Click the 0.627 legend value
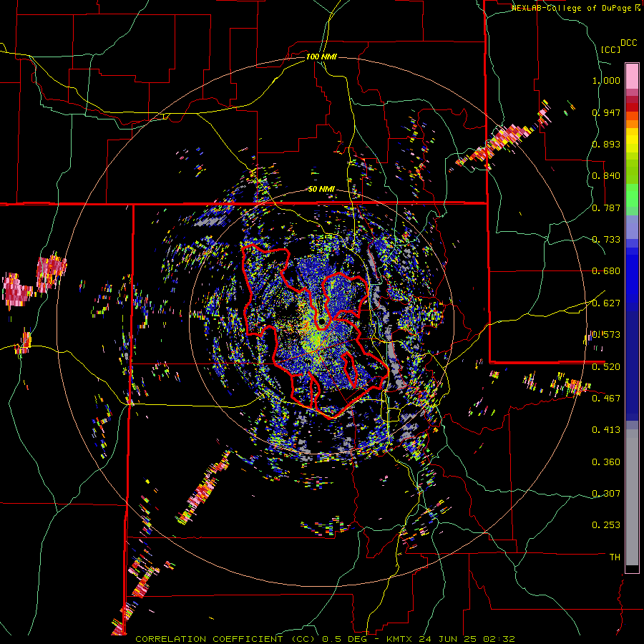 (x=606, y=303)
